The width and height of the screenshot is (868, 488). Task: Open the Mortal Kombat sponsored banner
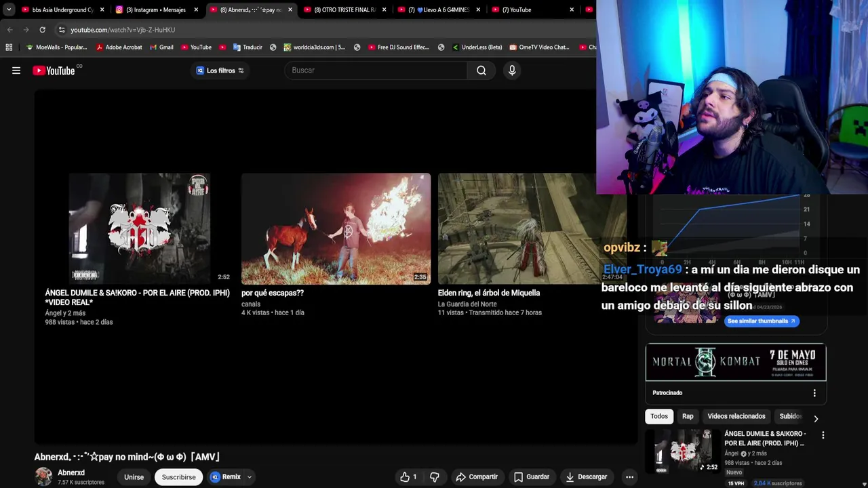coord(736,363)
